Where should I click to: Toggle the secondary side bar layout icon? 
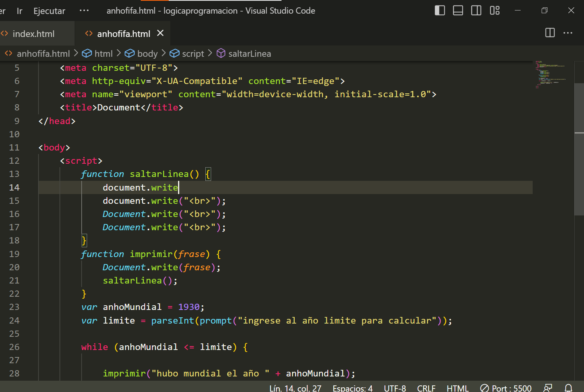476,10
